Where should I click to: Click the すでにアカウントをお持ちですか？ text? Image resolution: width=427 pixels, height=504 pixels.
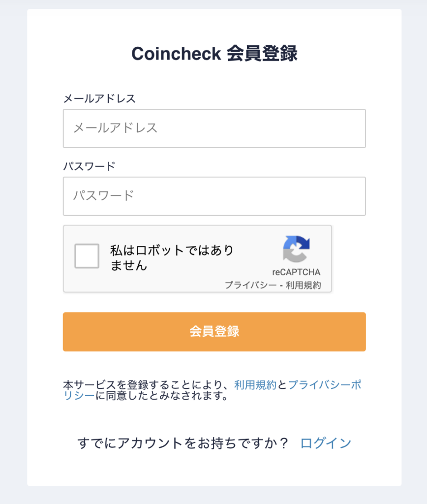click(183, 443)
